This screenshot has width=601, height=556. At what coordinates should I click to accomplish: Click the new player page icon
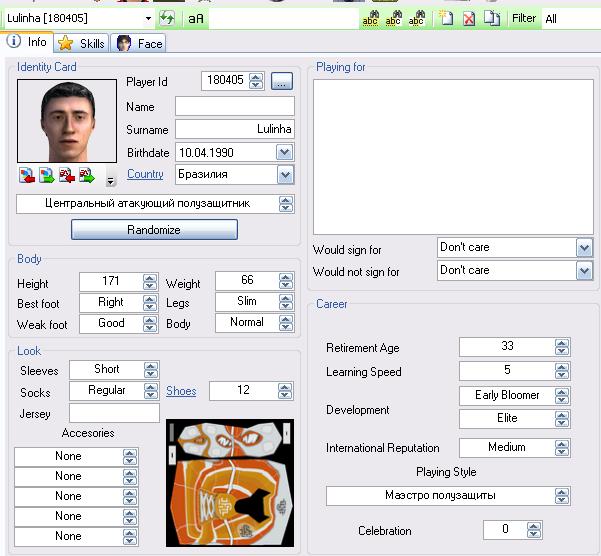pyautogui.click(x=446, y=18)
